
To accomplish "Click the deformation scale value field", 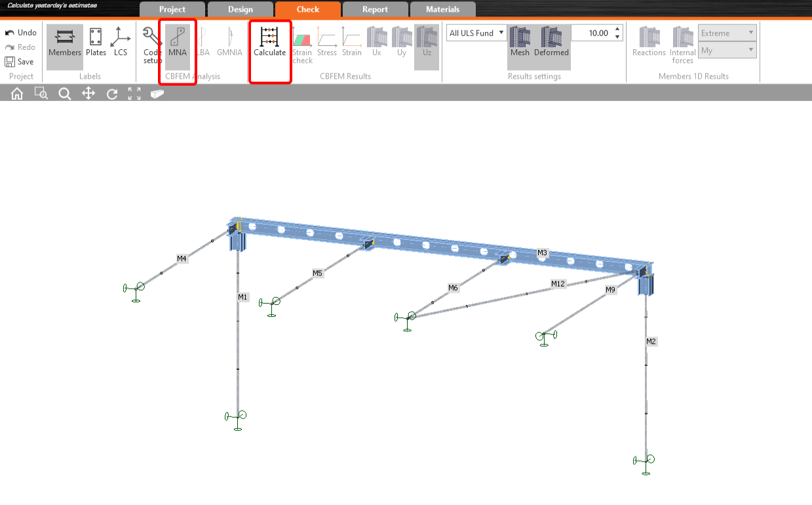I will [x=592, y=33].
